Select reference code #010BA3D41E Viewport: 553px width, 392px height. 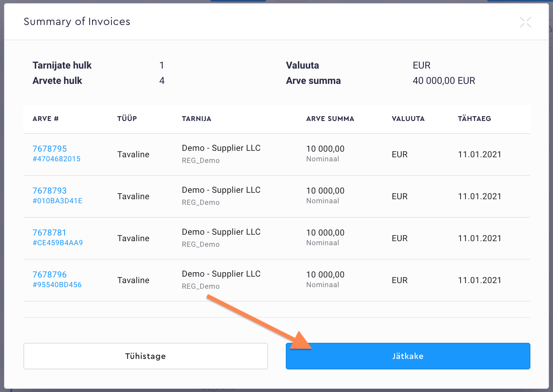tap(57, 201)
